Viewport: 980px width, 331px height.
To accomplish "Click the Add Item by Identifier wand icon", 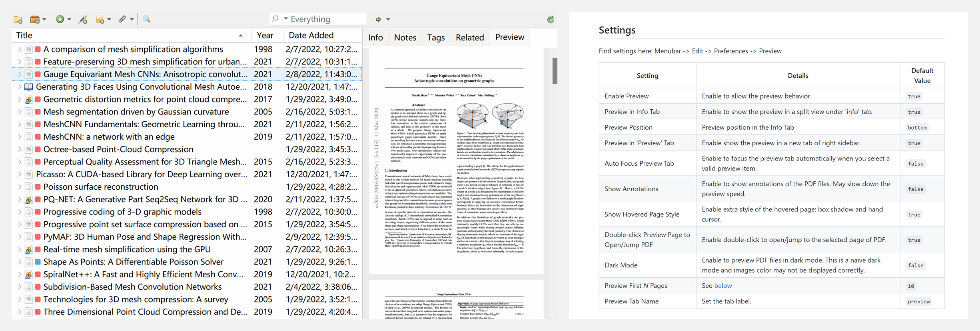I will (x=83, y=19).
